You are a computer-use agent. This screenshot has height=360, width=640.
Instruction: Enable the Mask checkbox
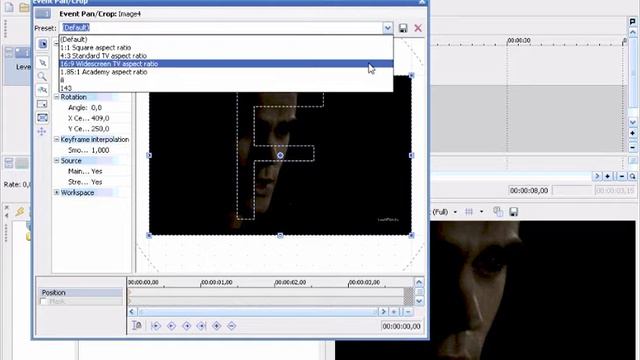point(43,302)
